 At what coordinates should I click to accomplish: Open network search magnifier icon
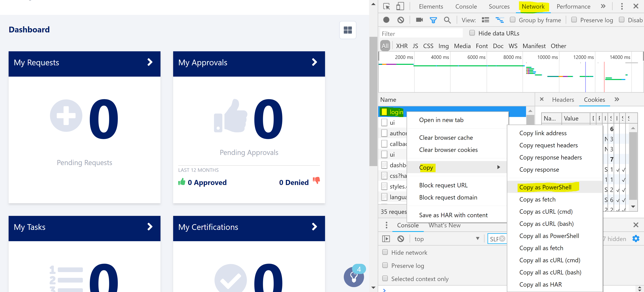[447, 20]
